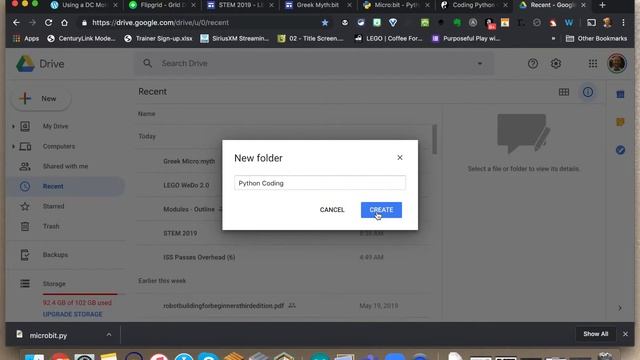Switch to the Greek Myth:bit tab

click(318, 5)
